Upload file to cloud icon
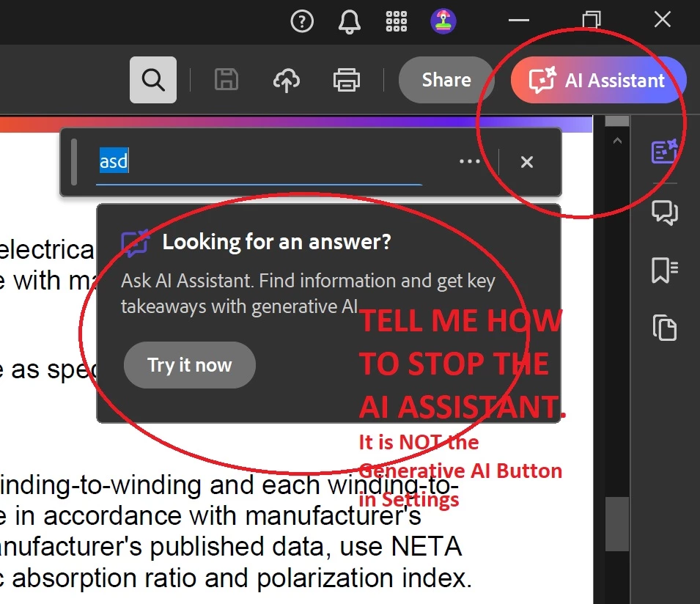The image size is (700, 604). pos(286,81)
